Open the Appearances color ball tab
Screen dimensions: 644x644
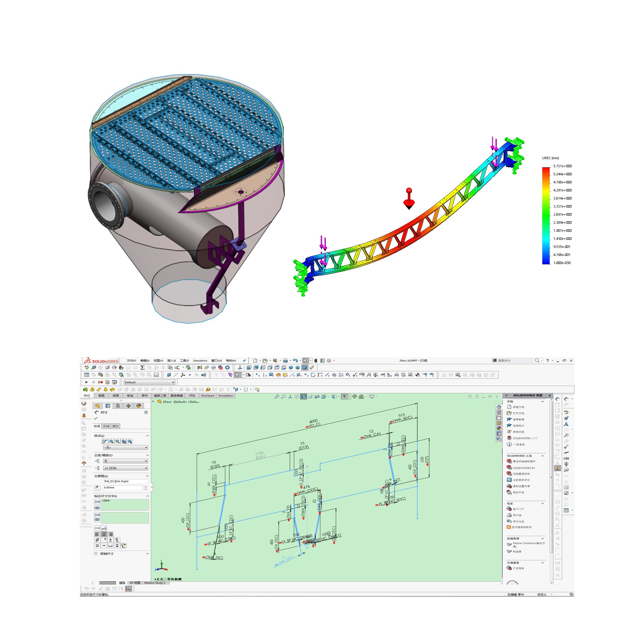coord(139,406)
